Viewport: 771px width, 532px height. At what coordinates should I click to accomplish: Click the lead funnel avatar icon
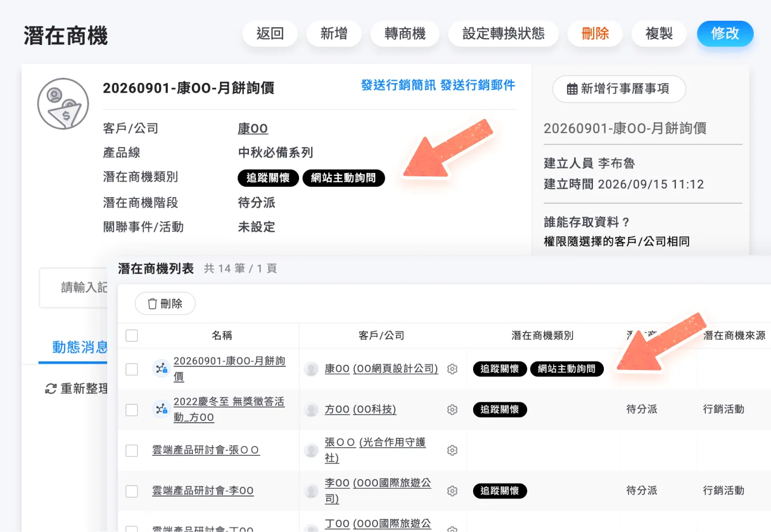click(63, 104)
